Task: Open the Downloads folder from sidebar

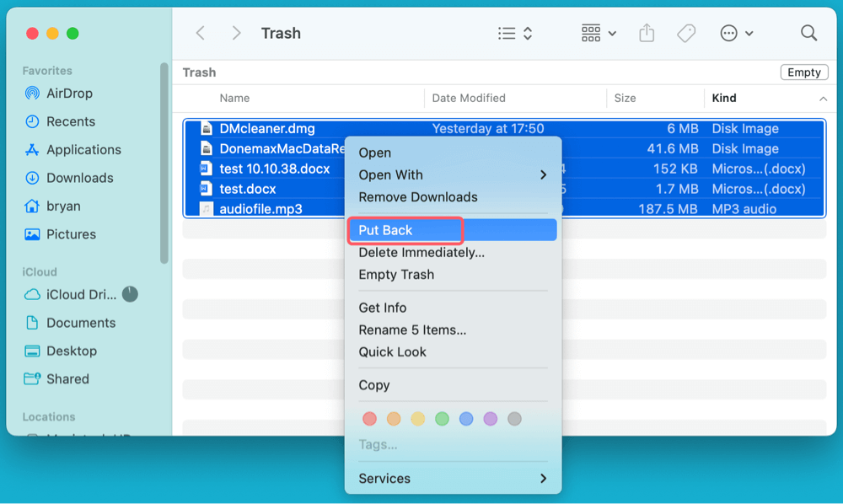Action: (78, 178)
